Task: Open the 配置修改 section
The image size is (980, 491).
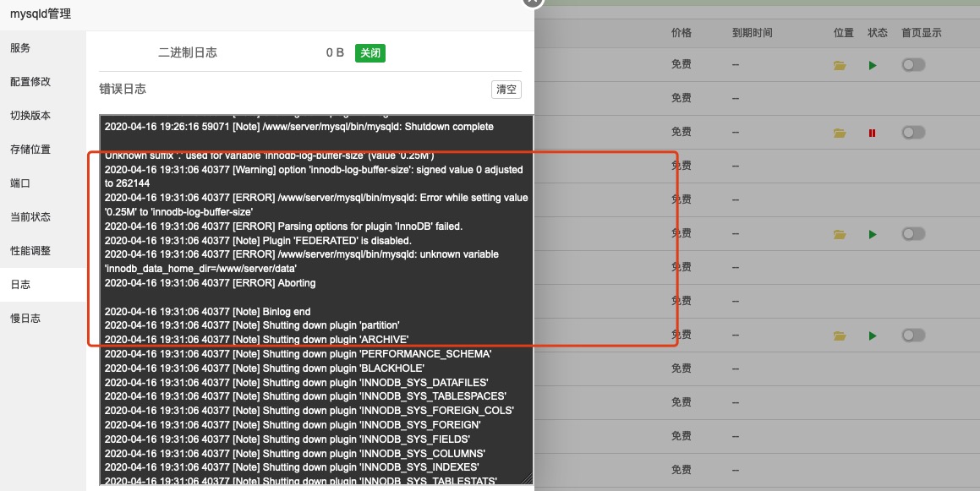Action: (42, 82)
